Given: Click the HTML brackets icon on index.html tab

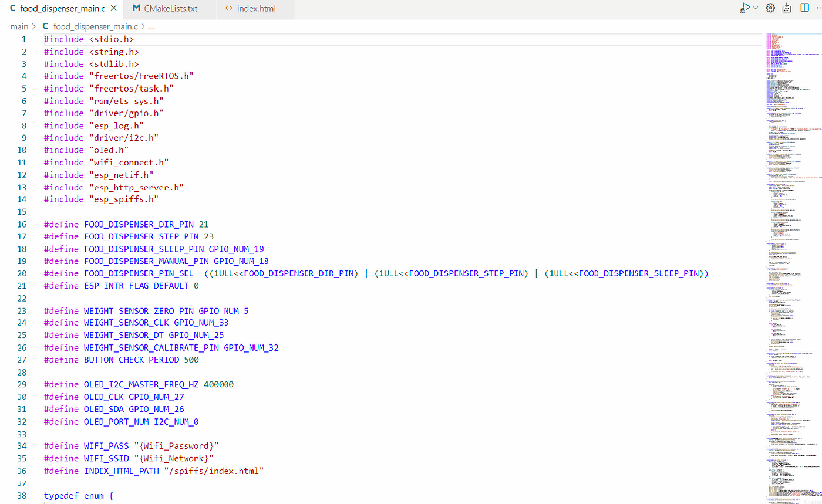Looking at the screenshot, I should pyautogui.click(x=228, y=9).
